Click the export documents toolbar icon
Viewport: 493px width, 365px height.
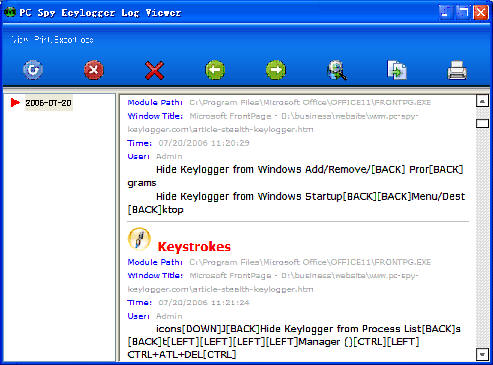[x=397, y=70]
